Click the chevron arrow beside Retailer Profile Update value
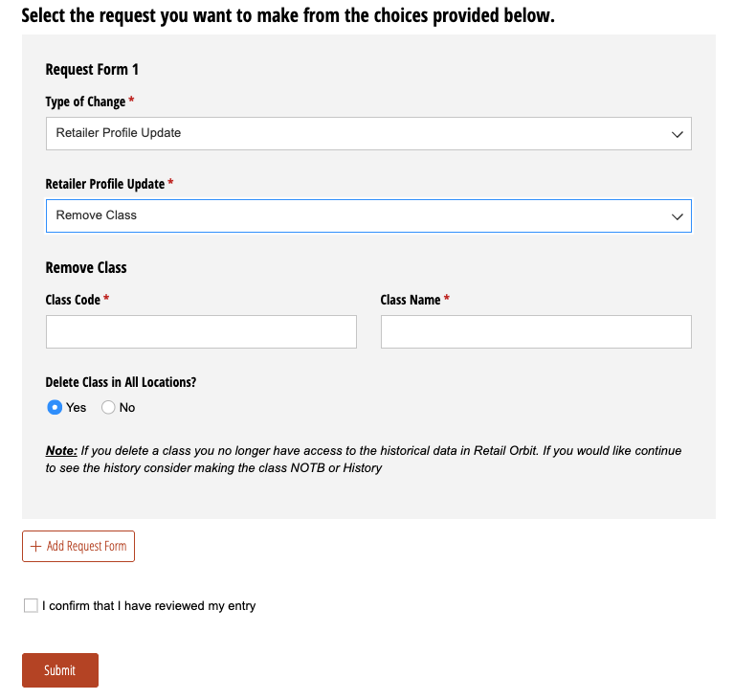The width and height of the screenshot is (734, 700). (x=677, y=134)
